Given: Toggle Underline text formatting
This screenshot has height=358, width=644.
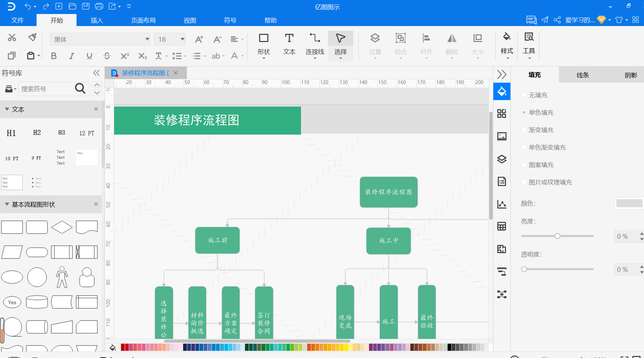Looking at the screenshot, I should click(89, 56).
